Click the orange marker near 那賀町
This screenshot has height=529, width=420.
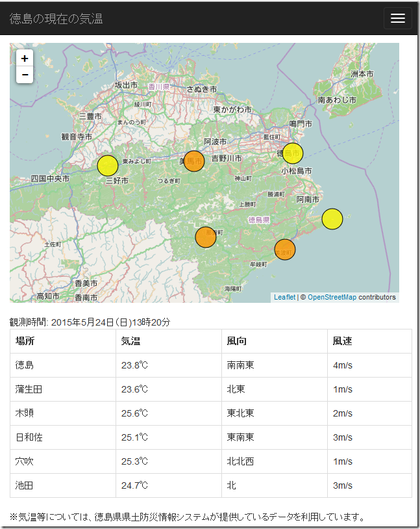click(206, 237)
